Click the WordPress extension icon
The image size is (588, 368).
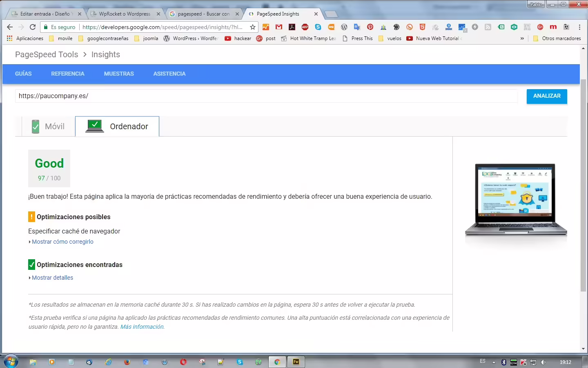344,27
